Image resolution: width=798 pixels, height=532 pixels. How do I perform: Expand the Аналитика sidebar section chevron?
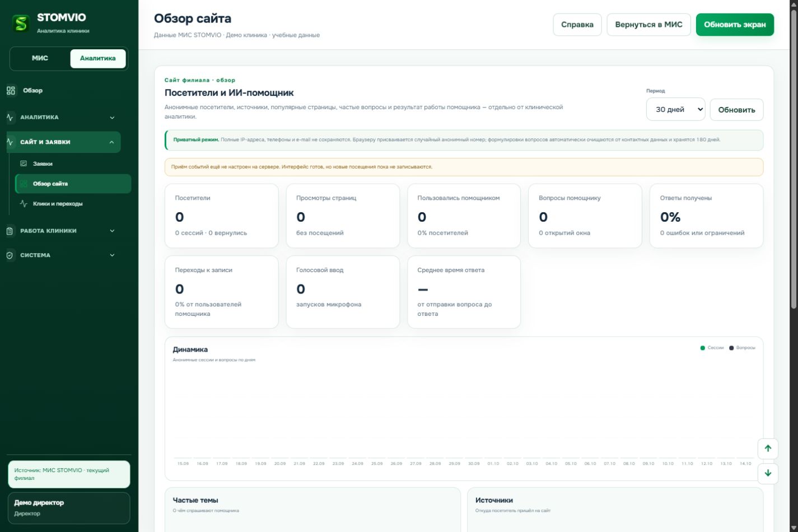(112, 118)
